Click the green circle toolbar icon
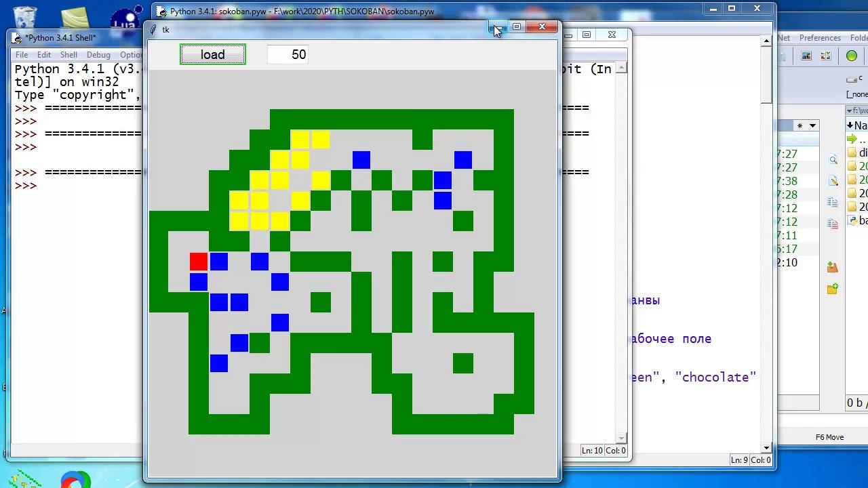The image size is (868, 488). pyautogui.click(x=852, y=56)
